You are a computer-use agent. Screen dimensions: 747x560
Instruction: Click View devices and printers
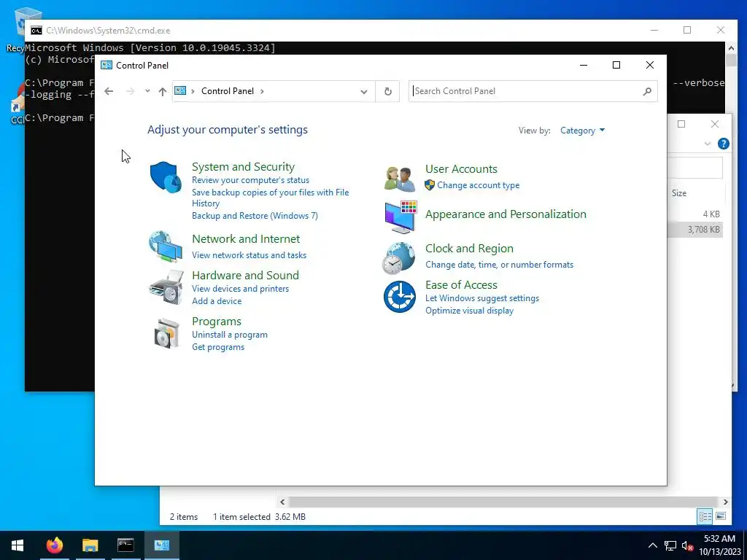tap(240, 289)
